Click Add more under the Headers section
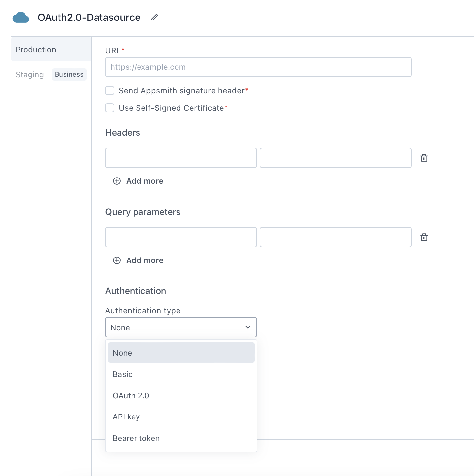The image size is (474, 476). pos(144,181)
